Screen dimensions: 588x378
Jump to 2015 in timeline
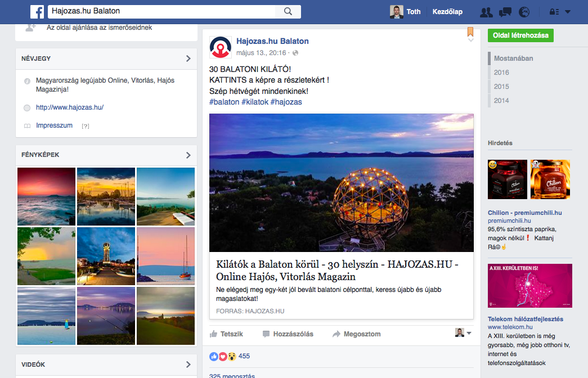tap(501, 87)
